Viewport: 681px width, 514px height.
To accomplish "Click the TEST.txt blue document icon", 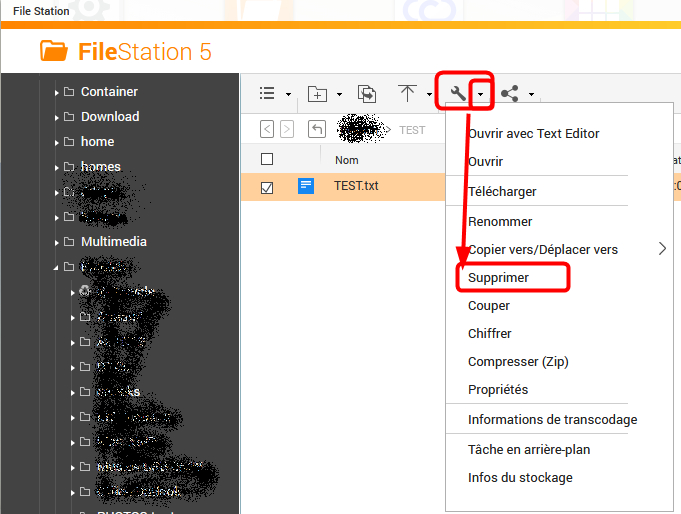I will point(306,186).
